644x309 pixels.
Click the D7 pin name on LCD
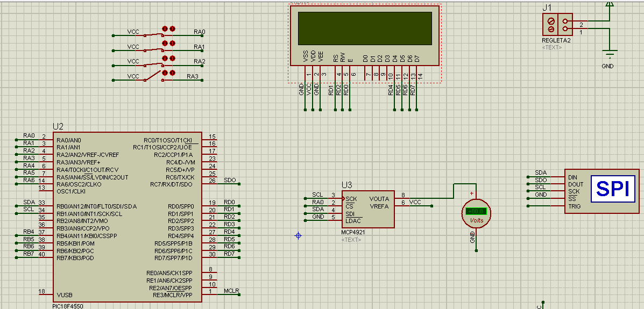[417, 58]
